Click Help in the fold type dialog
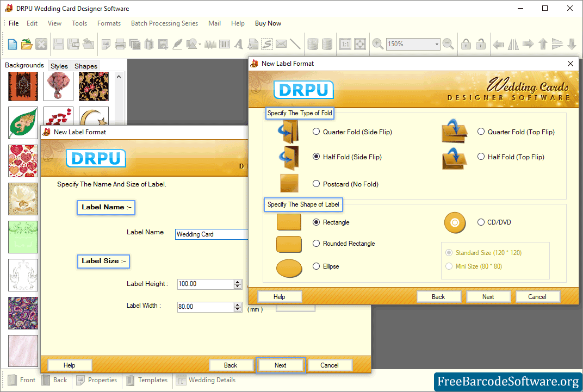The image size is (583, 392). [x=279, y=296]
